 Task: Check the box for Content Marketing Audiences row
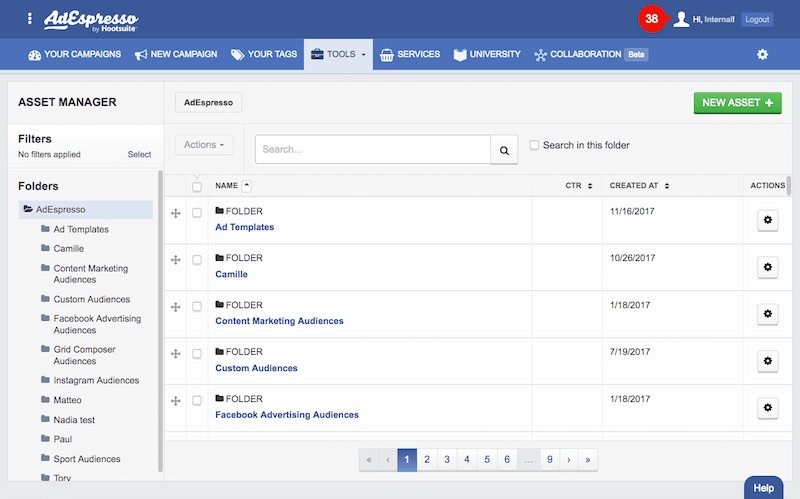[x=197, y=307]
